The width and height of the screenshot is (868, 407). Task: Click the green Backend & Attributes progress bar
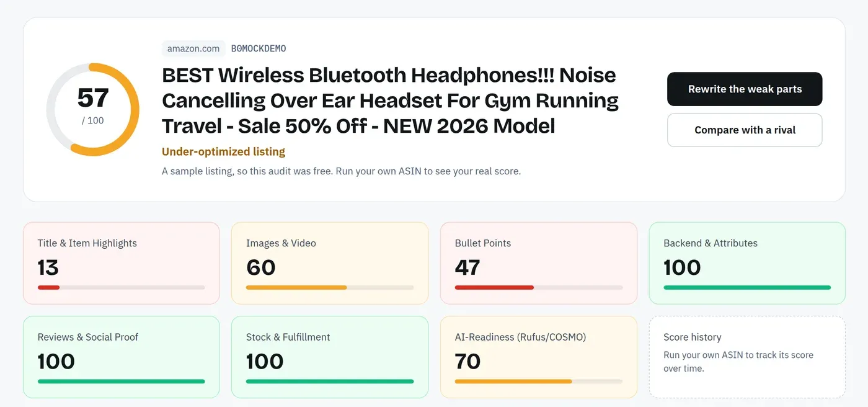click(747, 287)
